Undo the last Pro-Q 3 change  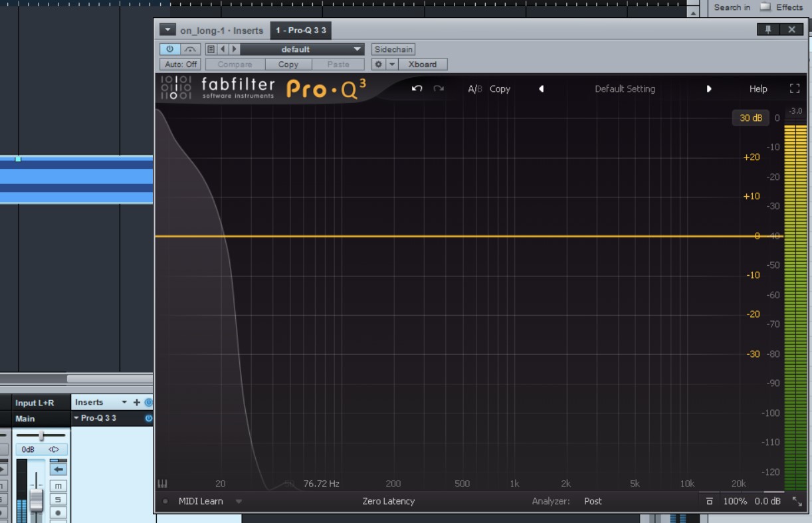tap(417, 88)
